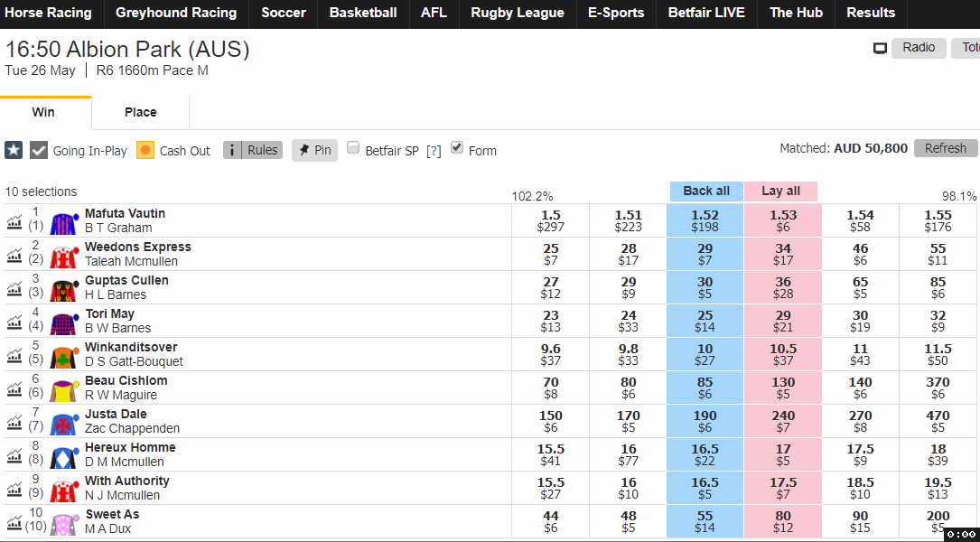Select Greyhound Racing in the top menu
Image resolution: width=980 pixels, height=542 pixels.
pyautogui.click(x=175, y=13)
